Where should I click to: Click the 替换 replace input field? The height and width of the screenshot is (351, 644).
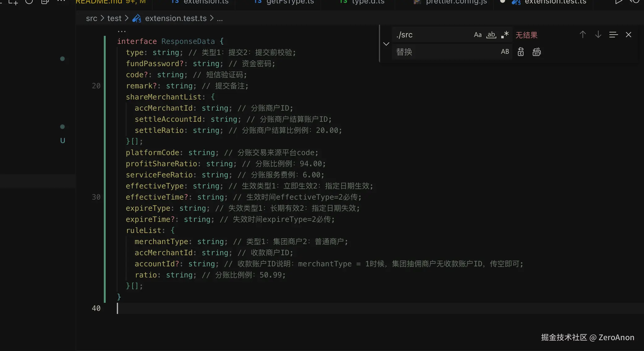(x=445, y=52)
